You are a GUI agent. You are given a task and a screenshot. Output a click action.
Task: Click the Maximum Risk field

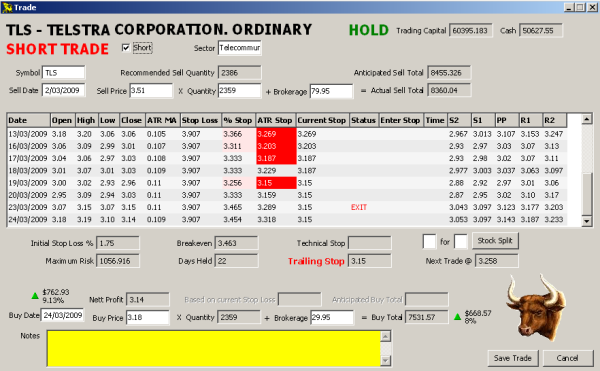118,261
